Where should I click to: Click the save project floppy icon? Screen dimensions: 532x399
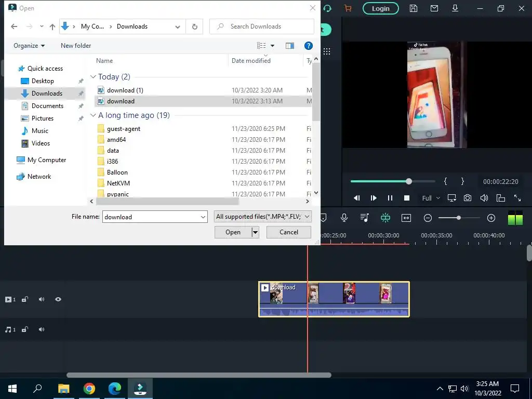pos(413,8)
